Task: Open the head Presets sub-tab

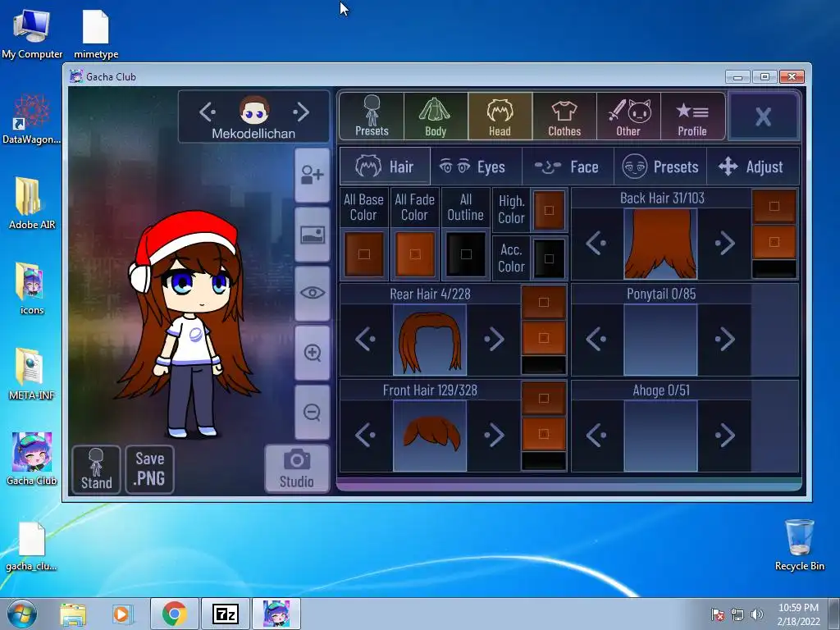Action: 660,167
